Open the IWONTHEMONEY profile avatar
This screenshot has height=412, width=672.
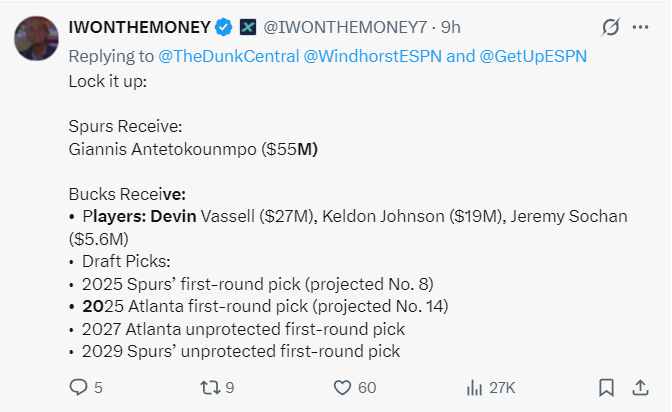(x=36, y=39)
